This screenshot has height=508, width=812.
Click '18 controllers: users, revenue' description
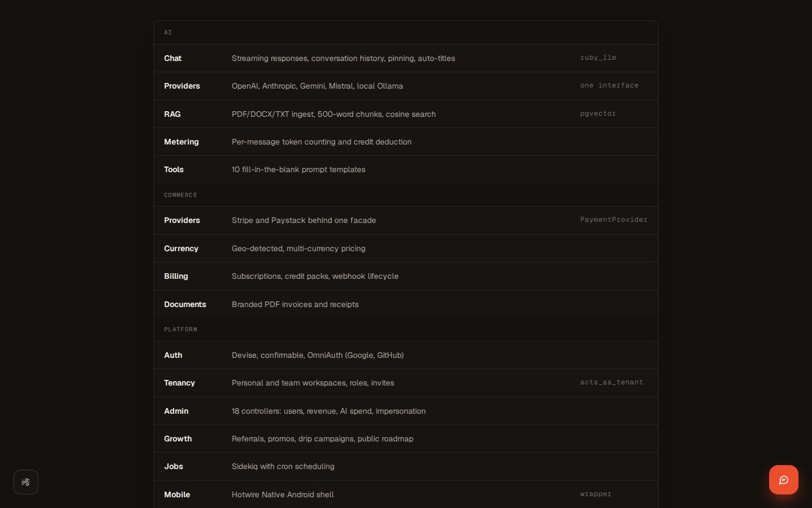(x=328, y=411)
